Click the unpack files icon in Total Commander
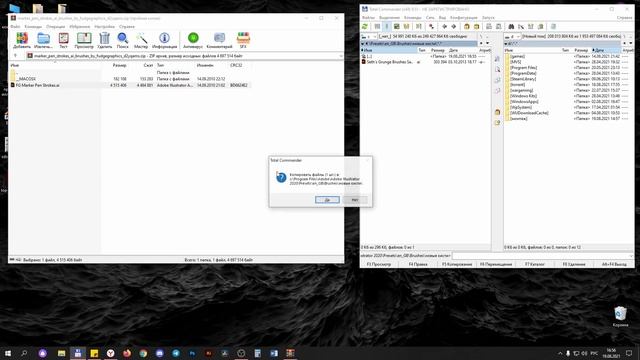The height and width of the screenshot is (360, 640). [476, 27]
